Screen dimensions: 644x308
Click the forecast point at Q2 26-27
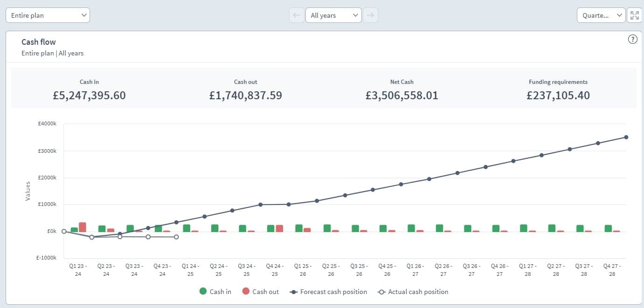coord(457,173)
